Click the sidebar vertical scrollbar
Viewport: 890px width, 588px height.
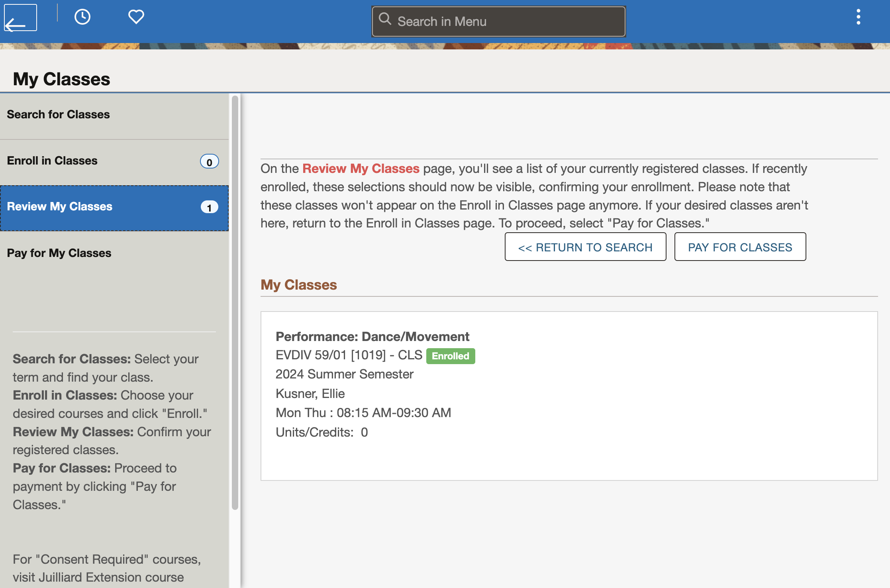235,303
